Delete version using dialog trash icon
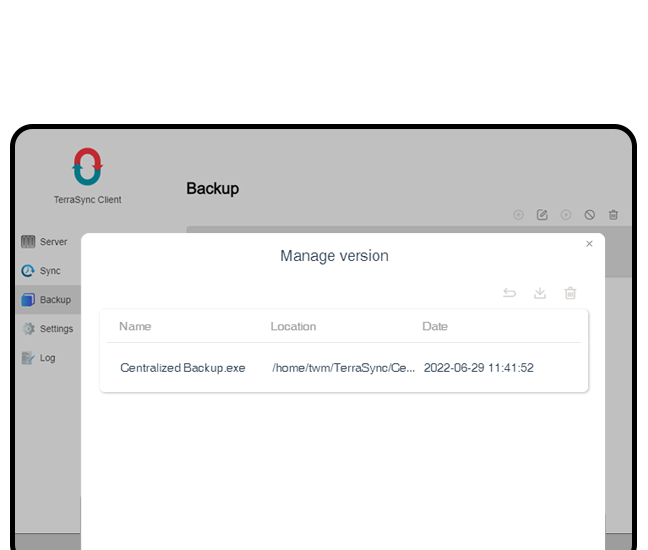648x550 pixels. tap(570, 293)
